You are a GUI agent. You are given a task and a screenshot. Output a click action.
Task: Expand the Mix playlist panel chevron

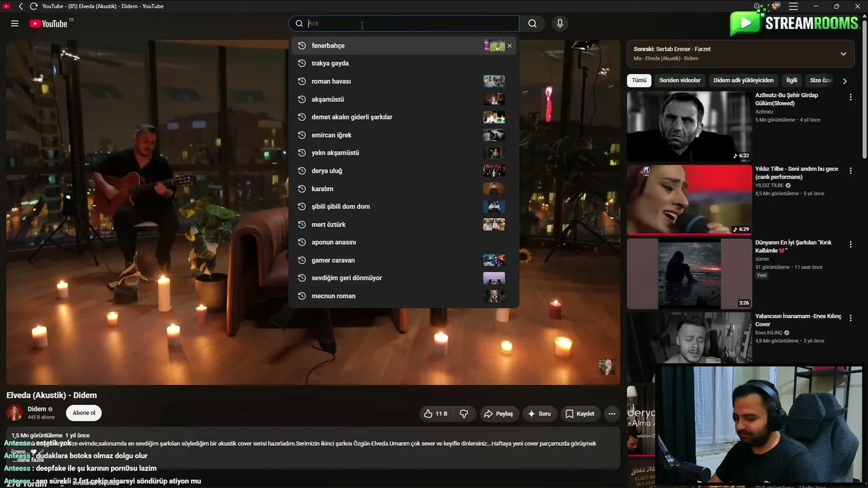[x=843, y=54]
